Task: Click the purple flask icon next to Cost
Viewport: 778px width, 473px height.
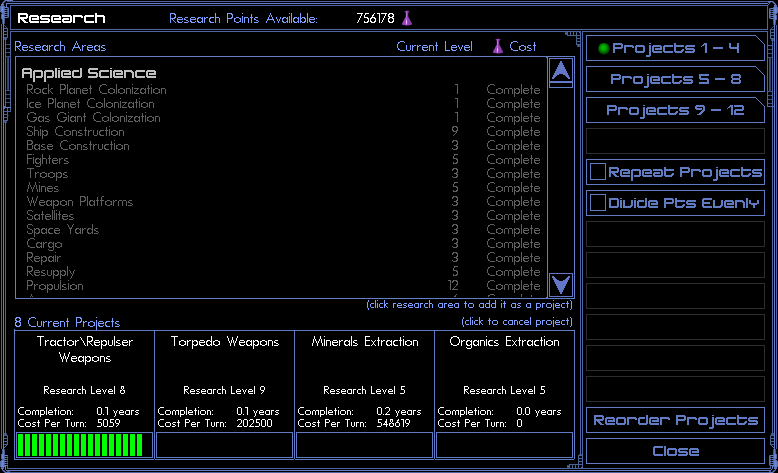Action: [x=497, y=47]
